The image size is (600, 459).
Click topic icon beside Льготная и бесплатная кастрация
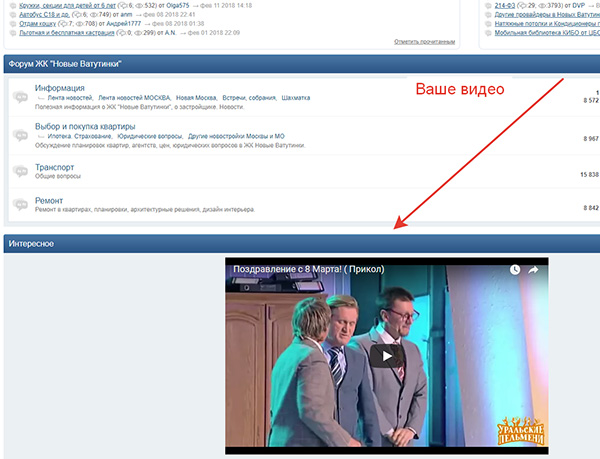[x=13, y=33]
